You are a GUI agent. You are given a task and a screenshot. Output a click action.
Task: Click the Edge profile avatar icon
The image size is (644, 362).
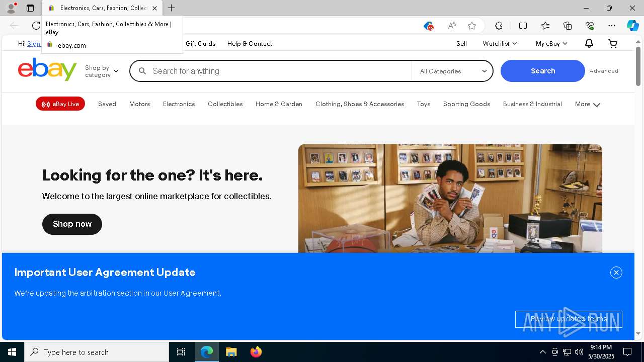tap(11, 8)
